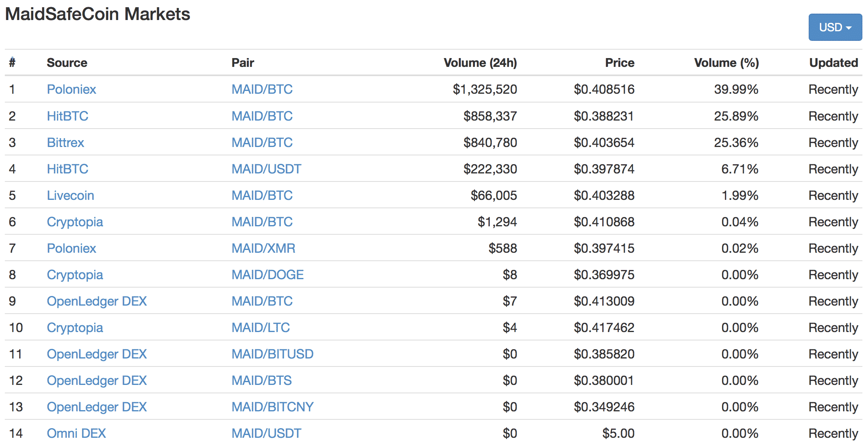Open the MAID/BITCNY pair link
868x447 pixels.
(x=273, y=407)
